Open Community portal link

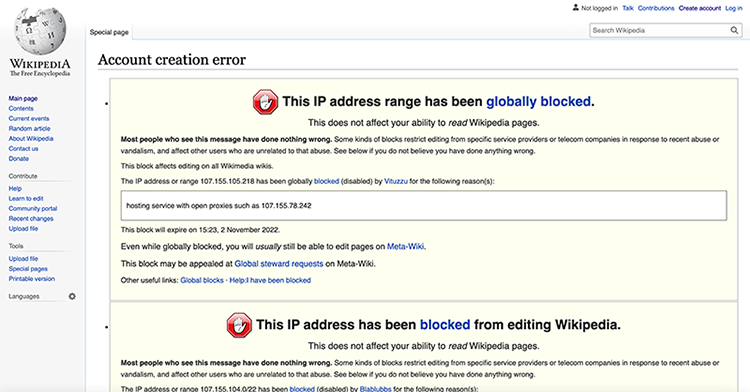pyautogui.click(x=33, y=208)
